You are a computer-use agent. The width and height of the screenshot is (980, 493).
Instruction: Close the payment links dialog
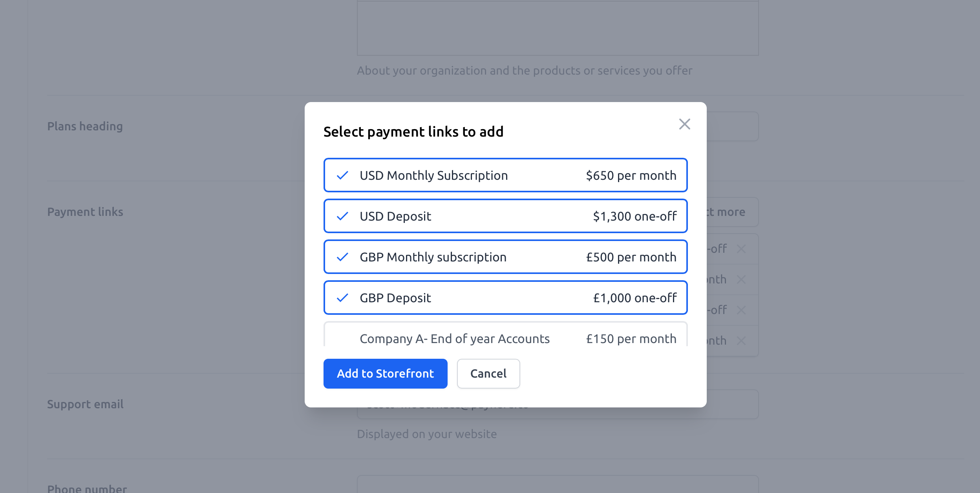pyautogui.click(x=684, y=124)
